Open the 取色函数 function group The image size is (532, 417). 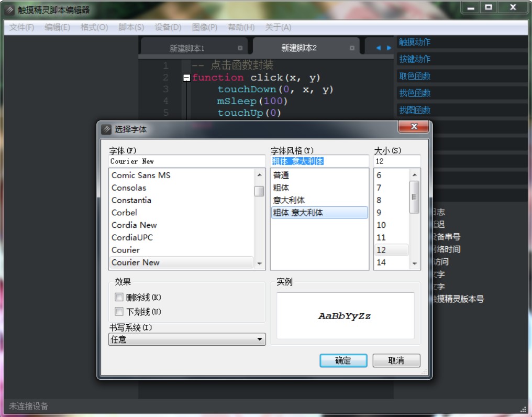tap(462, 76)
